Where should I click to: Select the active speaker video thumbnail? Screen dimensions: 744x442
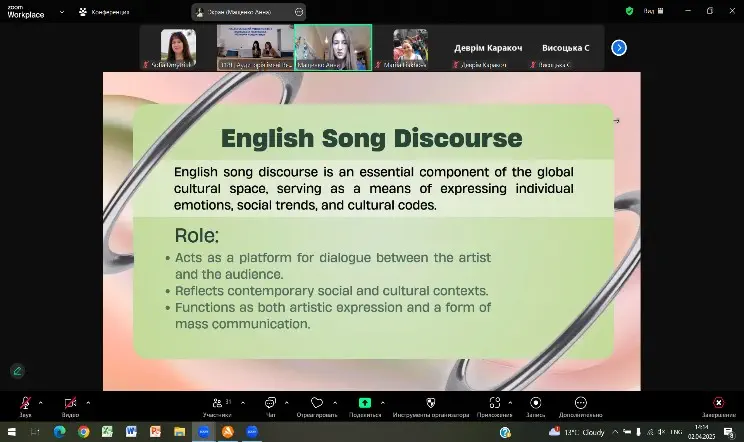coord(332,47)
